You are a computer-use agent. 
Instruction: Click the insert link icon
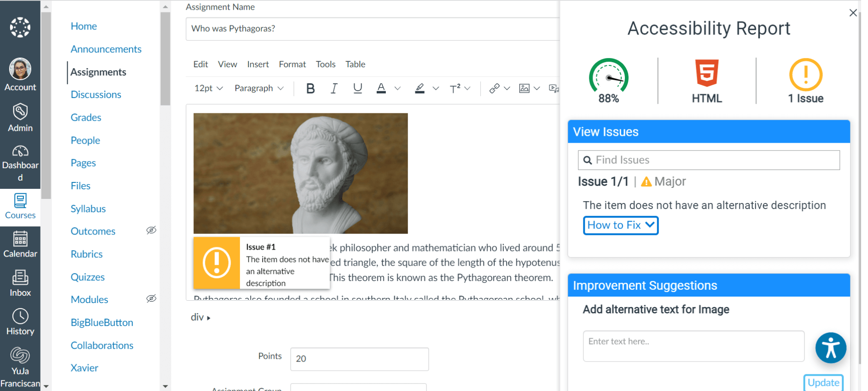(494, 88)
